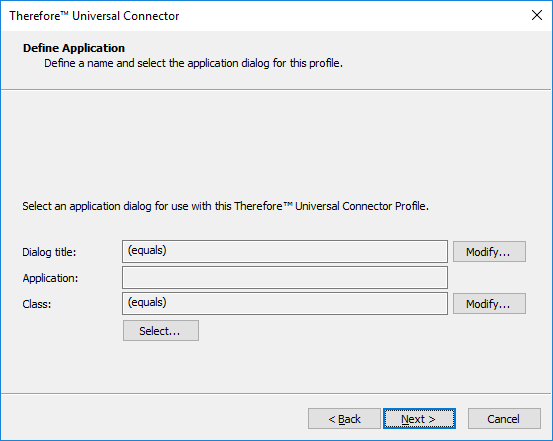The width and height of the screenshot is (553, 441).
Task: Close the Therefore Universal Connector window
Action: tap(537, 15)
